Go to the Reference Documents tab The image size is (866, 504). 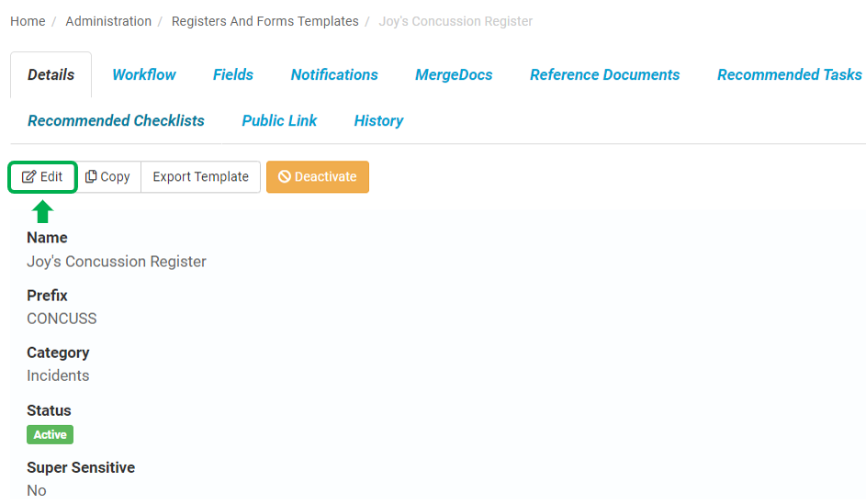(605, 74)
